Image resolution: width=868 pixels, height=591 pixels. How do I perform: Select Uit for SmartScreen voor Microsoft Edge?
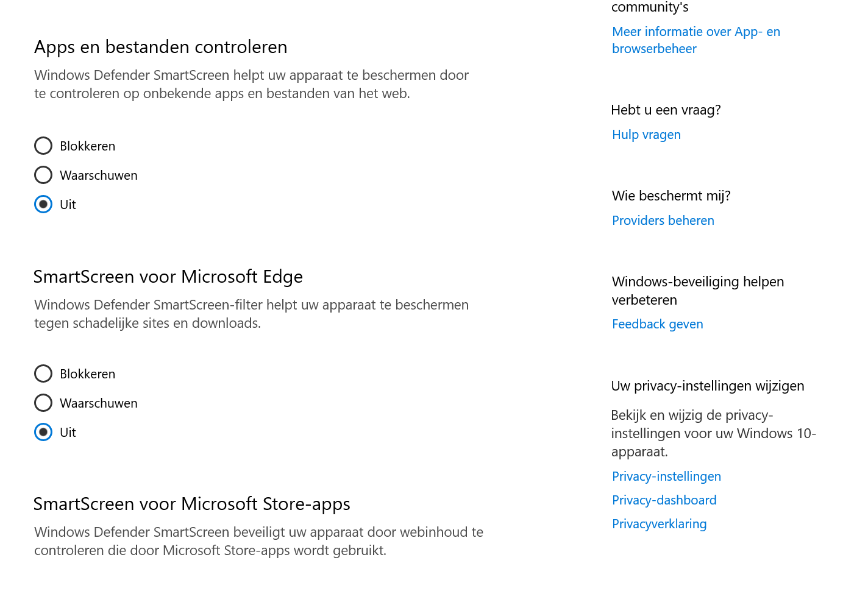click(x=43, y=433)
